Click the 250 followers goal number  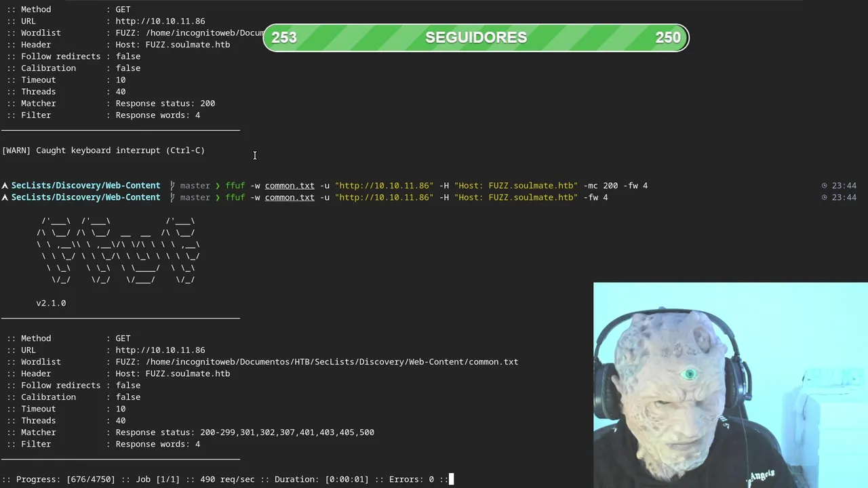coord(668,38)
